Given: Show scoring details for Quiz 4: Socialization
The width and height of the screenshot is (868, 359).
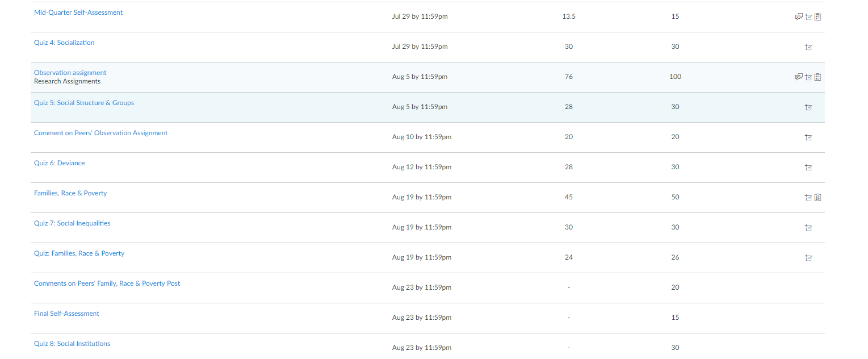Looking at the screenshot, I should pos(808,47).
